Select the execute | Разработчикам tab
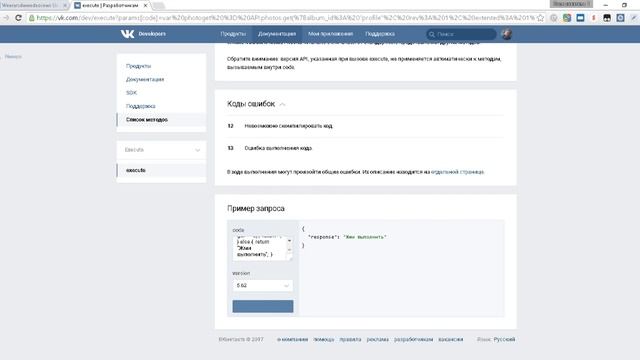 click(x=111, y=6)
